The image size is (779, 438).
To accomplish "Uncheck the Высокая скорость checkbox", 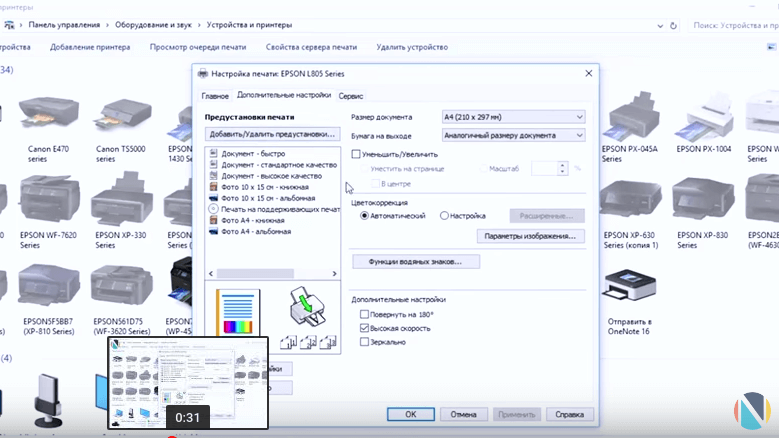I will pos(364,328).
